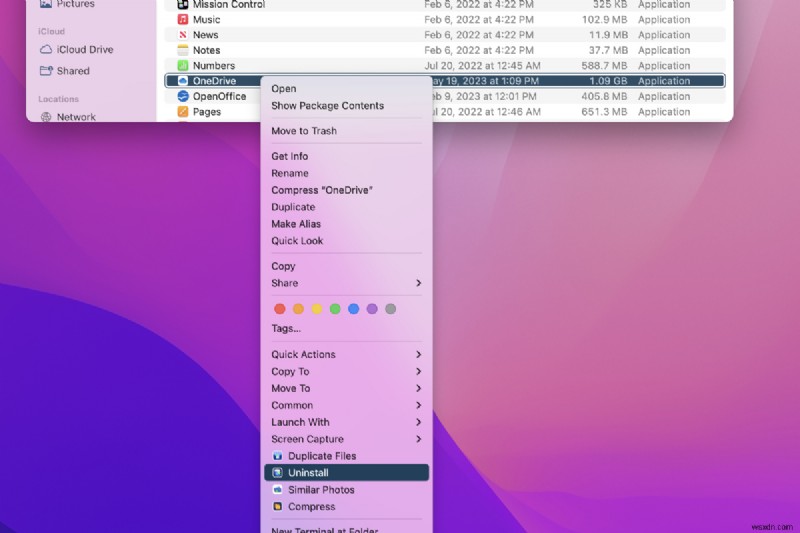Click the Similar Photos menu icon
This screenshot has height=533, width=800.
(x=277, y=490)
